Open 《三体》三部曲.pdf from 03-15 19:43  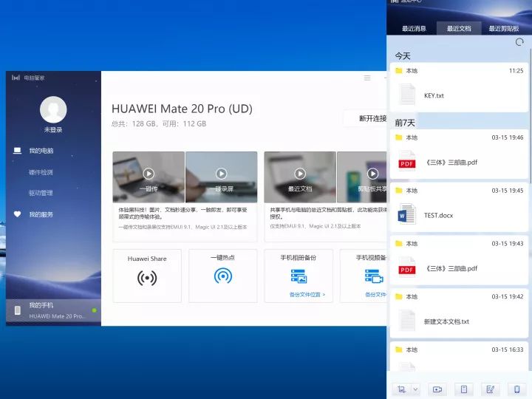(x=459, y=260)
